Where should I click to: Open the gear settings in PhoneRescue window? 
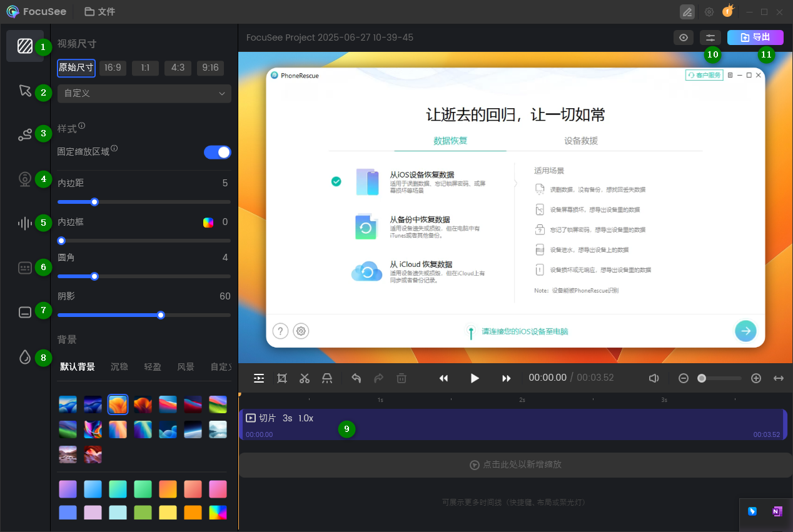[301, 331]
